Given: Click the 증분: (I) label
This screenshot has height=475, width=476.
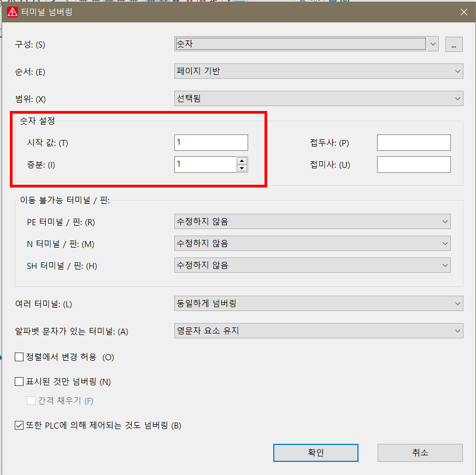Looking at the screenshot, I should click(x=41, y=165).
